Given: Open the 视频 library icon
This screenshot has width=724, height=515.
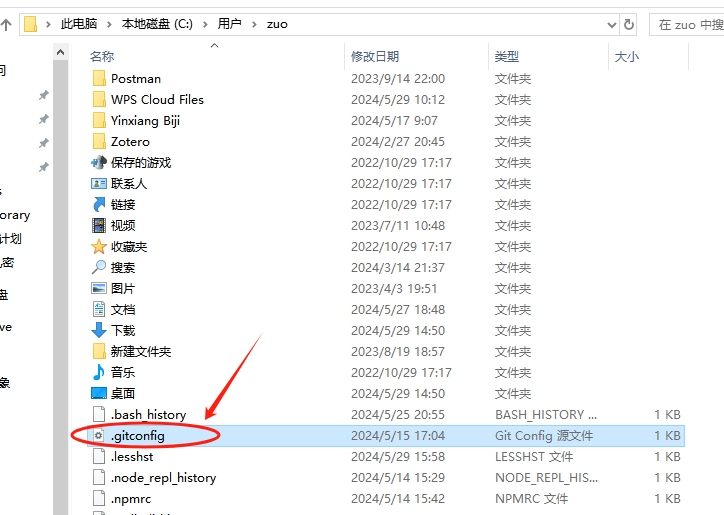Looking at the screenshot, I should 99,226.
